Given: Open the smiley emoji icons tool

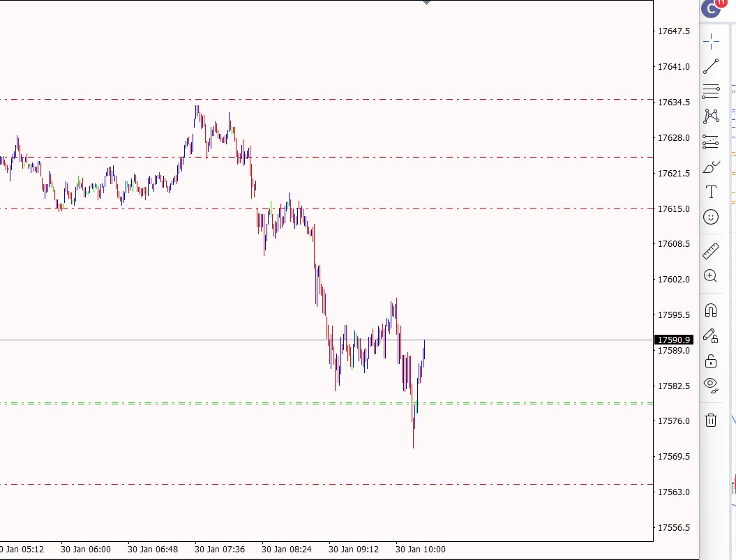Looking at the screenshot, I should pyautogui.click(x=711, y=217).
